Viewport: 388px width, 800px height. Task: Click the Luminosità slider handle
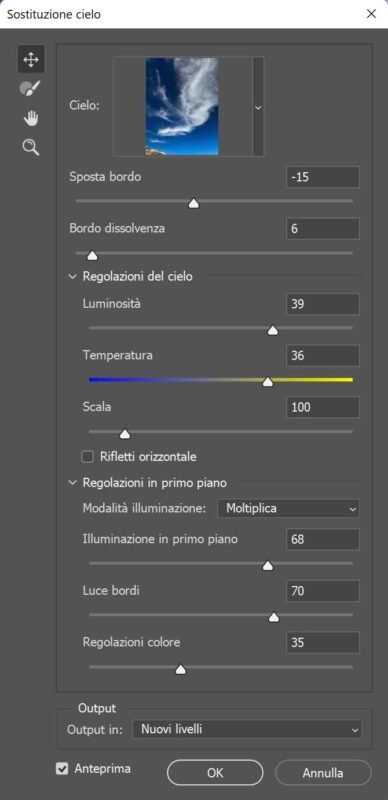point(273,331)
